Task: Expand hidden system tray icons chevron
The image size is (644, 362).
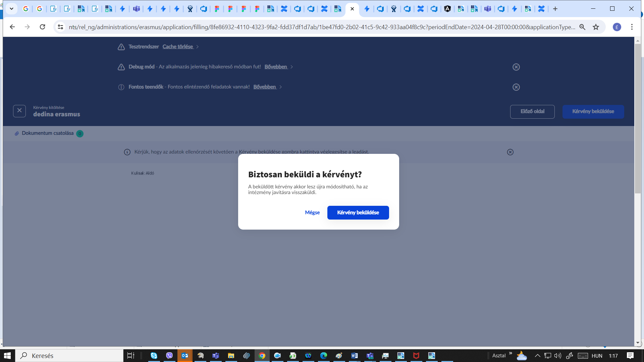Action: coord(537,356)
